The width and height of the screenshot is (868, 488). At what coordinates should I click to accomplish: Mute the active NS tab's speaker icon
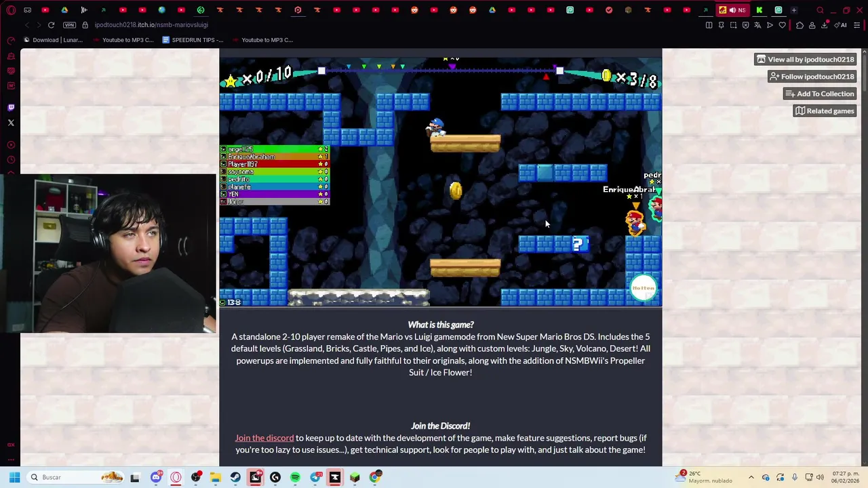[x=732, y=10]
